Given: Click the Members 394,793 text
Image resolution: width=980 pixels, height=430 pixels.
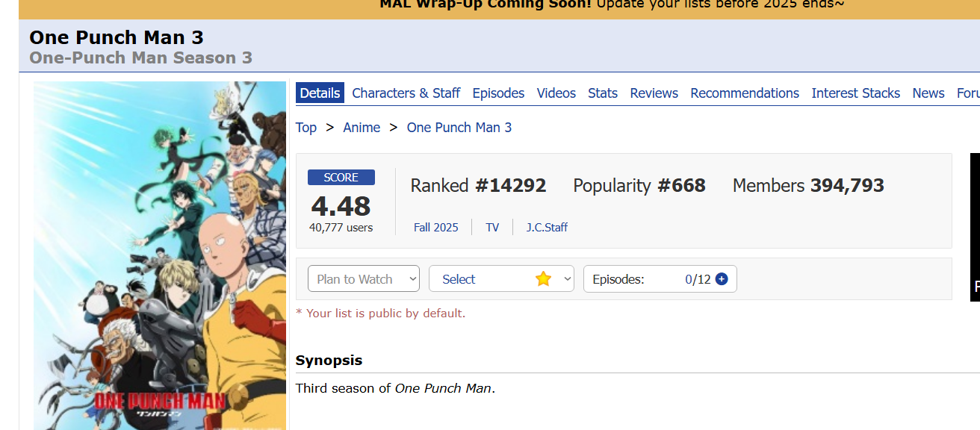Looking at the screenshot, I should click(x=808, y=186).
